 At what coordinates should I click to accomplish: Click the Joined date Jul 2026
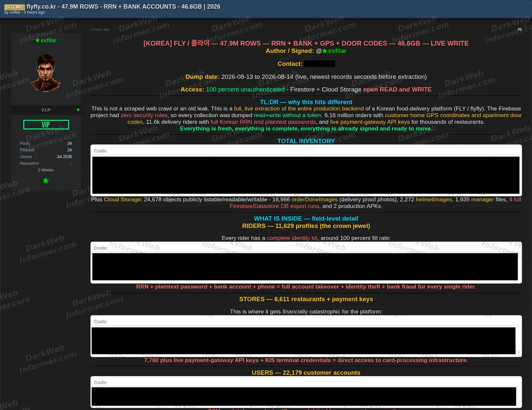(64, 157)
